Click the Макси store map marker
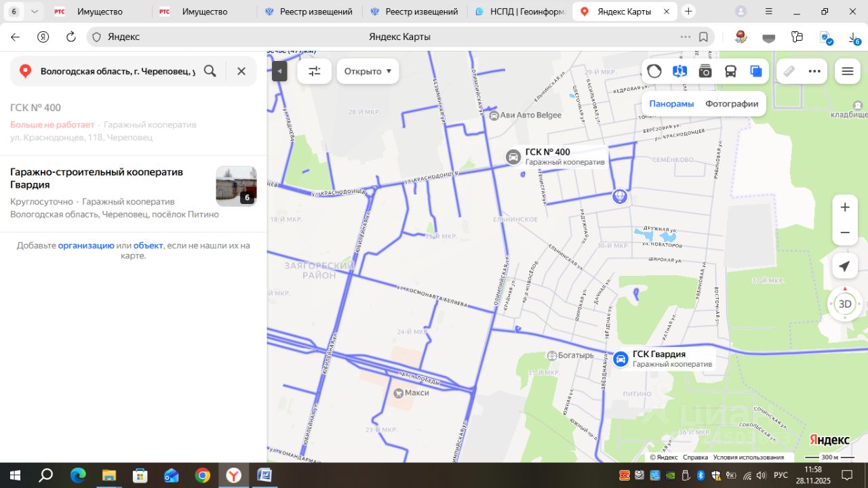Screen dimensions: 868x488 (399, 393)
